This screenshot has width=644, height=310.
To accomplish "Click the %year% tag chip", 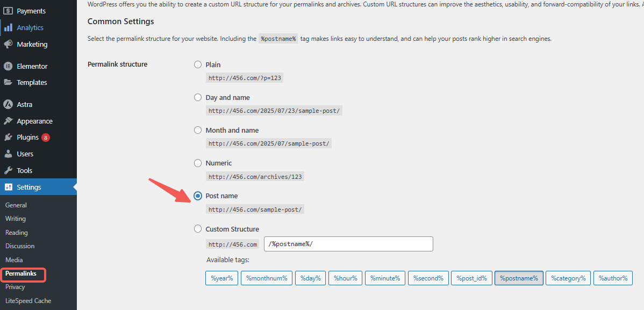I will click(221, 278).
